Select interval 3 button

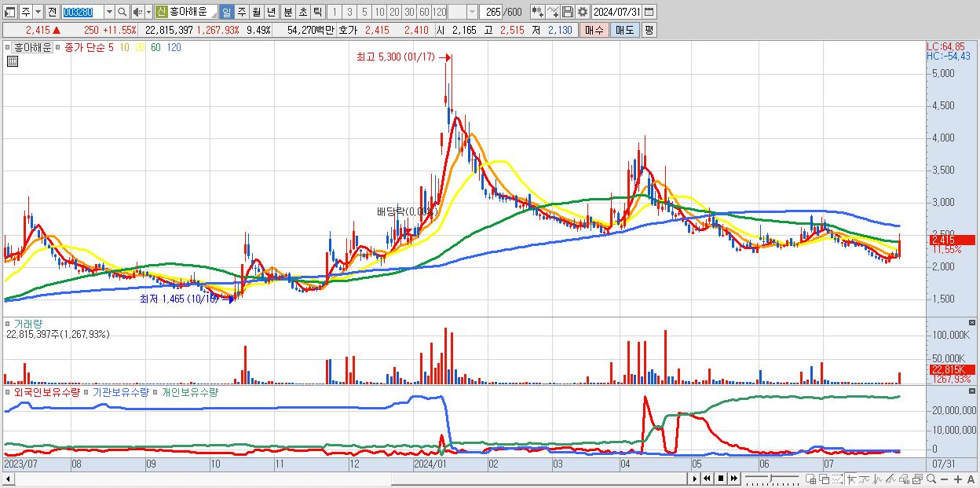coord(349,12)
